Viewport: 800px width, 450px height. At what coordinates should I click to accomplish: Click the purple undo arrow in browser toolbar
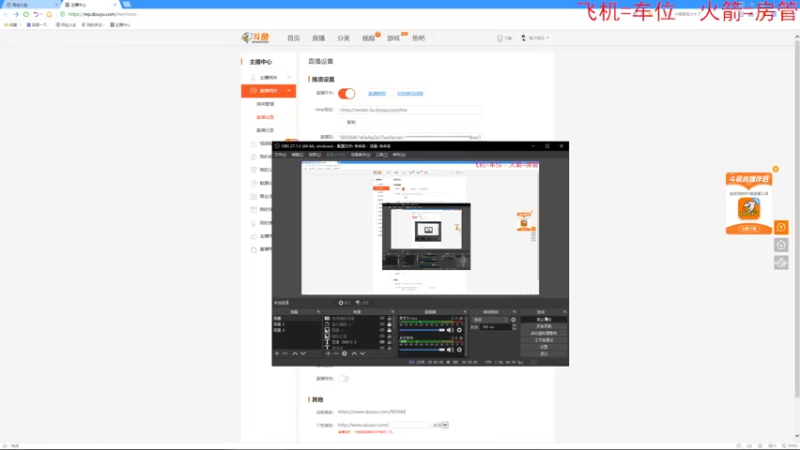pyautogui.click(x=36, y=14)
